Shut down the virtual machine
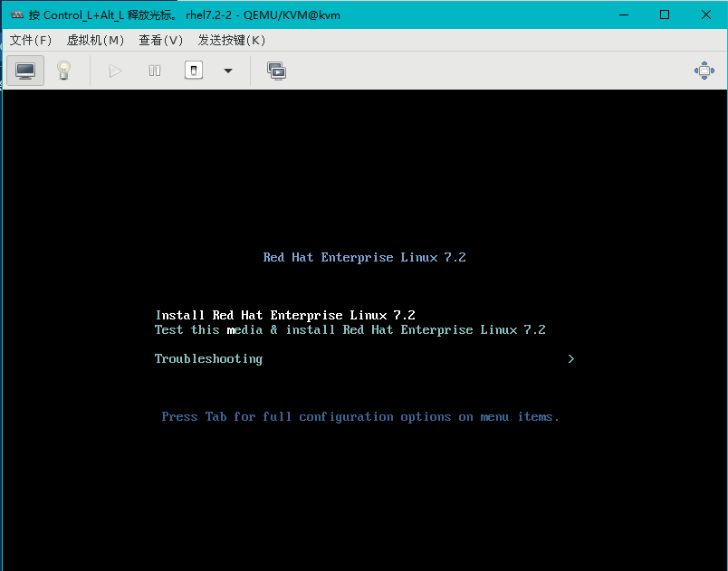The height and width of the screenshot is (571, 728). point(194,71)
